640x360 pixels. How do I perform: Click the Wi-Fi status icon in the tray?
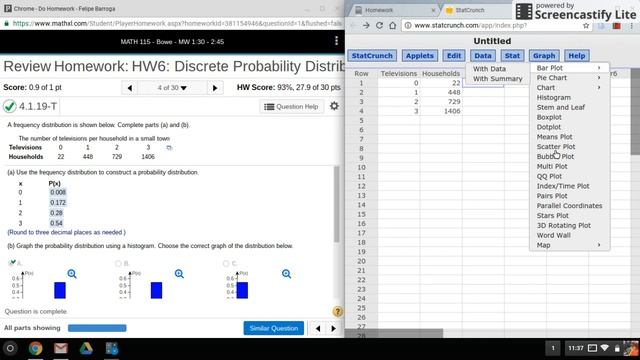coord(604,348)
